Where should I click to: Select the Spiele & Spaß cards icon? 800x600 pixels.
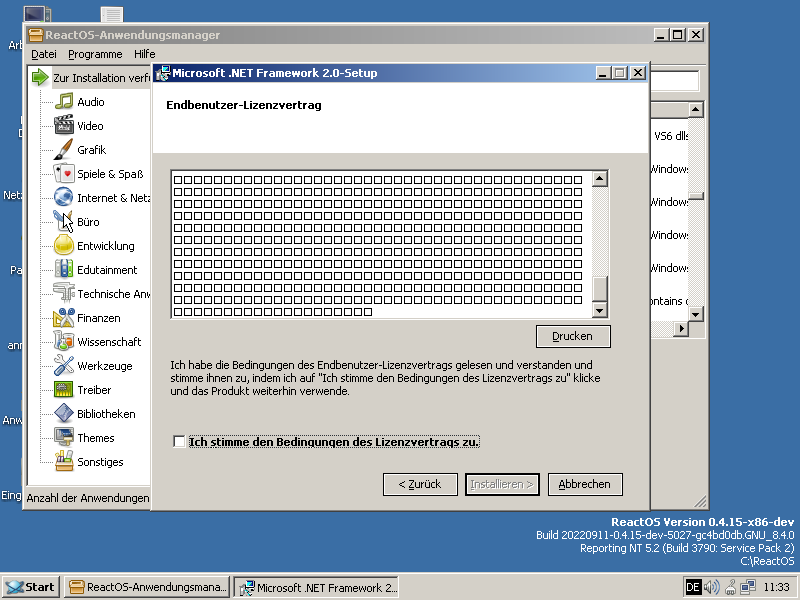tap(64, 173)
